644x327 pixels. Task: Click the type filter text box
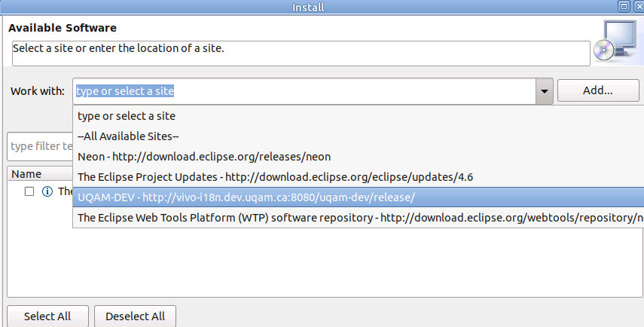pos(40,146)
